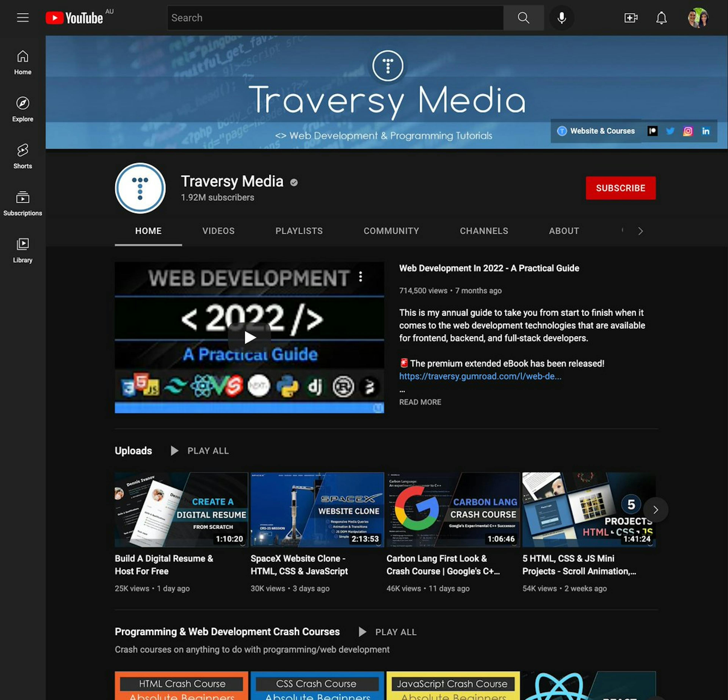This screenshot has width=728, height=700.
Task: Open the Create video icon
Action: (631, 18)
